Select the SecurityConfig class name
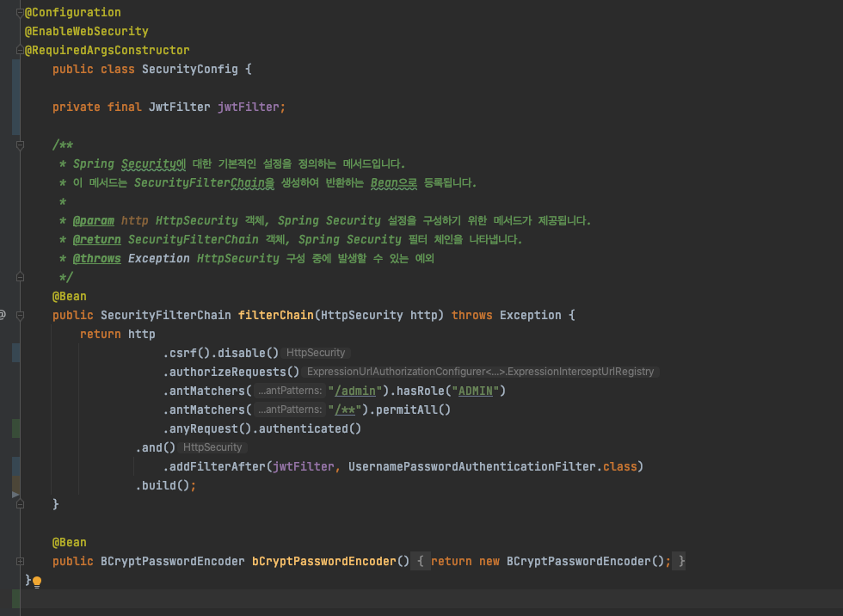 [190, 70]
